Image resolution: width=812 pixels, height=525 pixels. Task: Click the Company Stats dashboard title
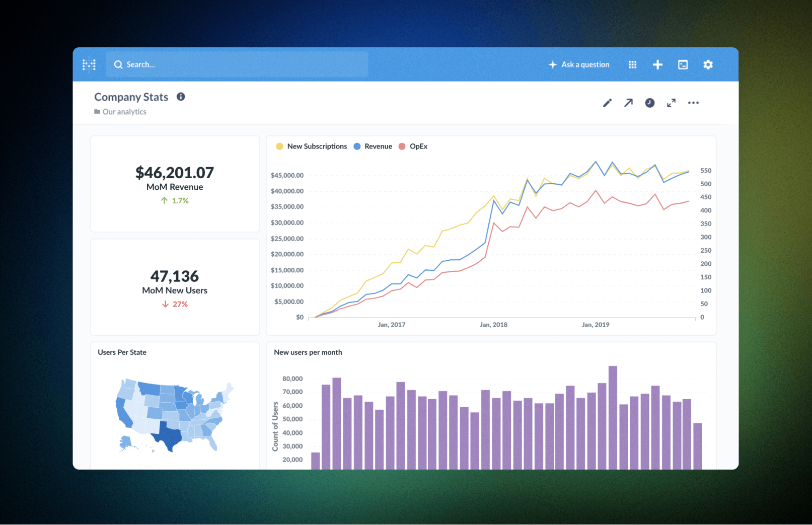[131, 97]
